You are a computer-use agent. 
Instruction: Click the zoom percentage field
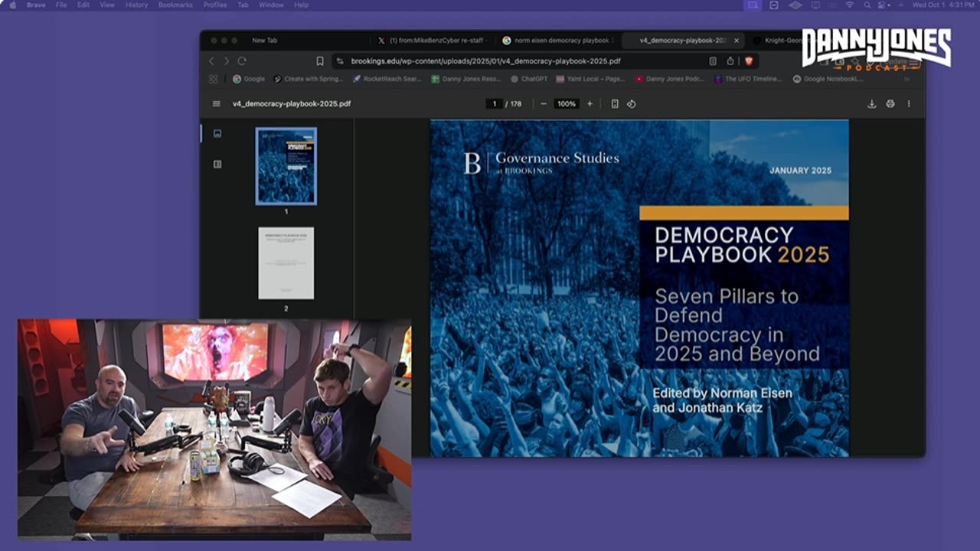tap(567, 104)
